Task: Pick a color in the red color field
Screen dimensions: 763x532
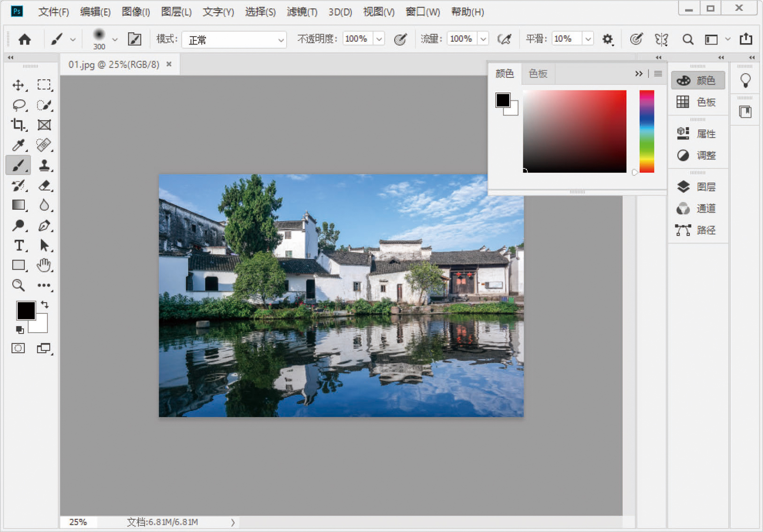Action: click(574, 131)
